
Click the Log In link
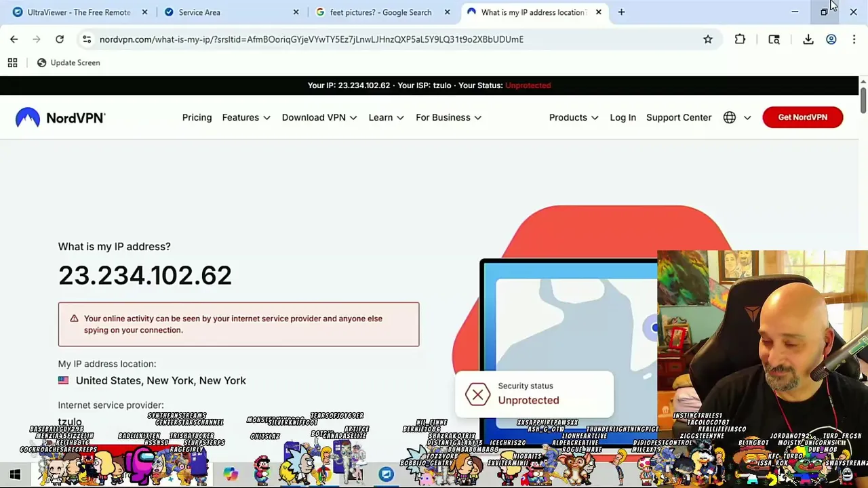point(623,117)
